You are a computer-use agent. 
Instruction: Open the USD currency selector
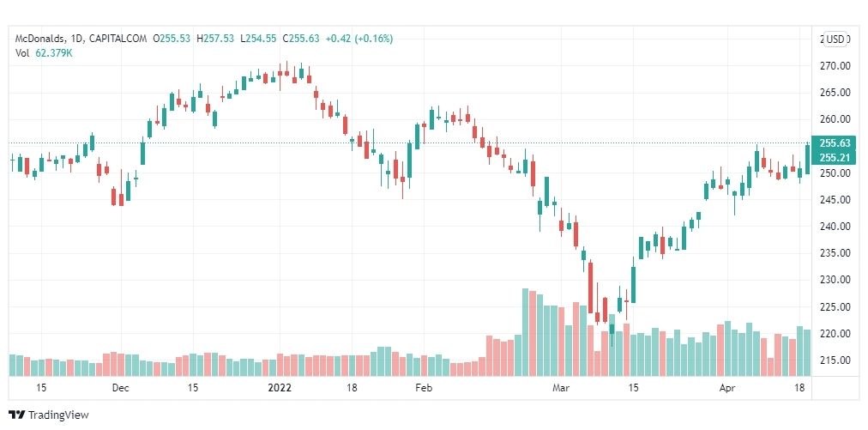click(835, 39)
